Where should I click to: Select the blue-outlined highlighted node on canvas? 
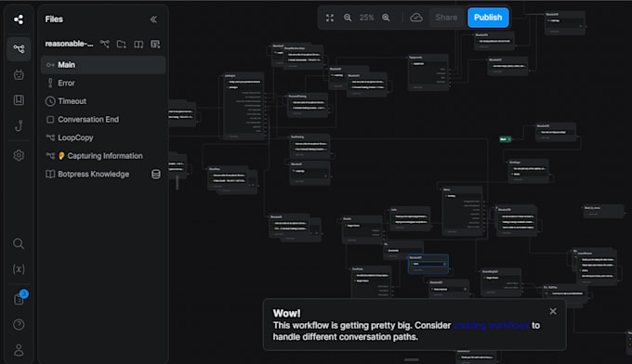coord(428,264)
